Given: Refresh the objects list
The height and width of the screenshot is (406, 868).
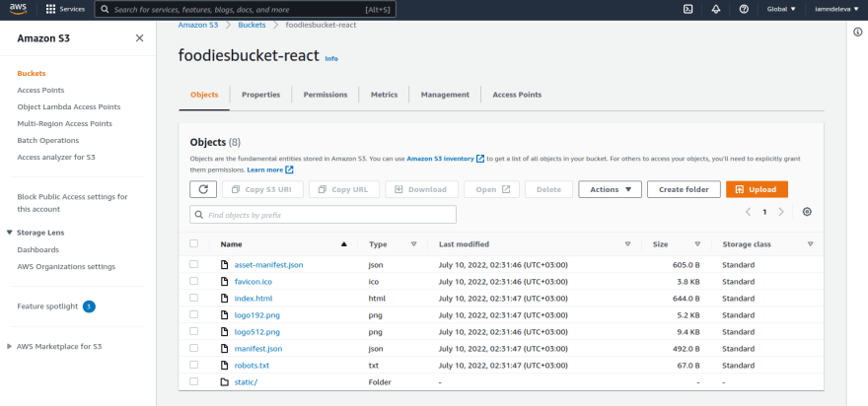Looking at the screenshot, I should (x=203, y=189).
